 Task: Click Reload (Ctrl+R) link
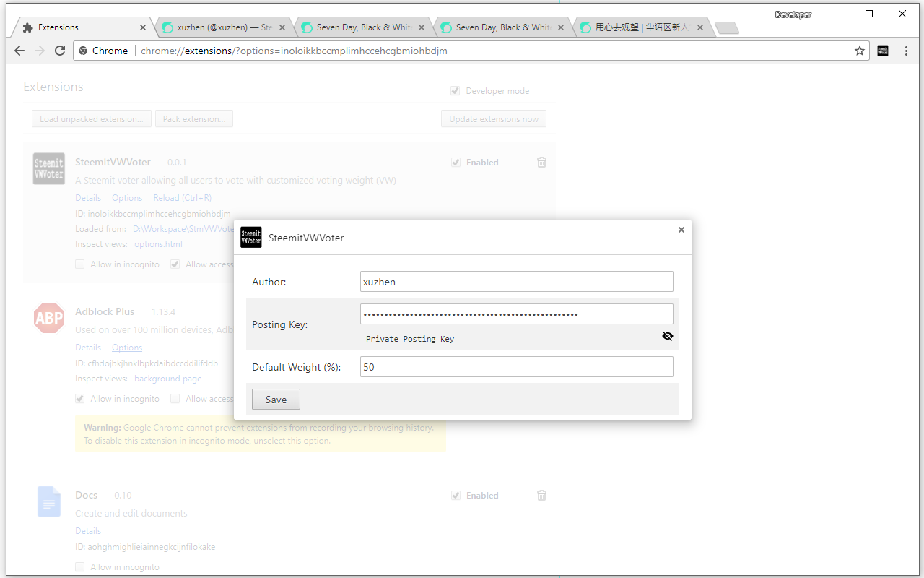click(x=182, y=198)
